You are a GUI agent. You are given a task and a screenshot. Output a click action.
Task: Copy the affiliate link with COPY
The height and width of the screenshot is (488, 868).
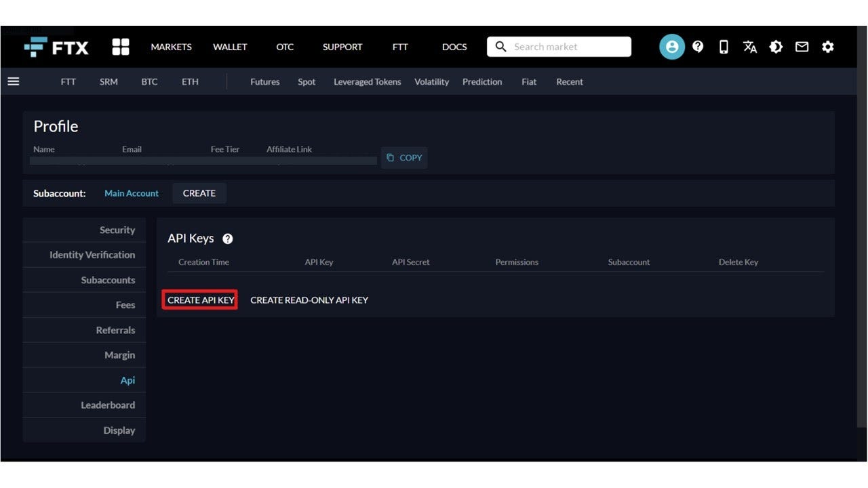(x=404, y=157)
